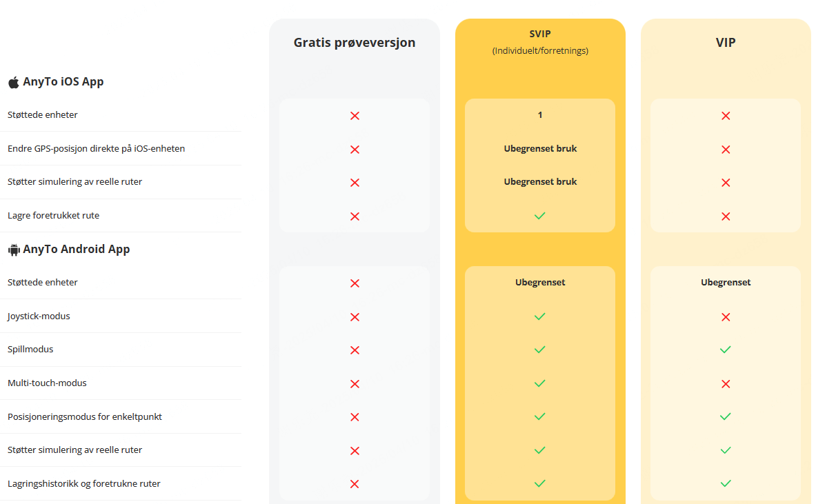Click VIP Ubegrenset value for Android Støttede enheter
The width and height of the screenshot is (816, 504).
pyautogui.click(x=726, y=282)
